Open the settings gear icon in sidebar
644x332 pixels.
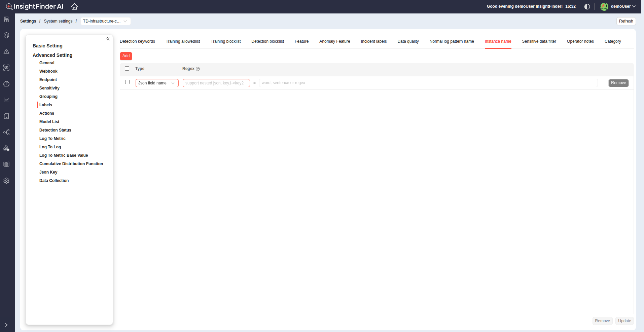6,181
